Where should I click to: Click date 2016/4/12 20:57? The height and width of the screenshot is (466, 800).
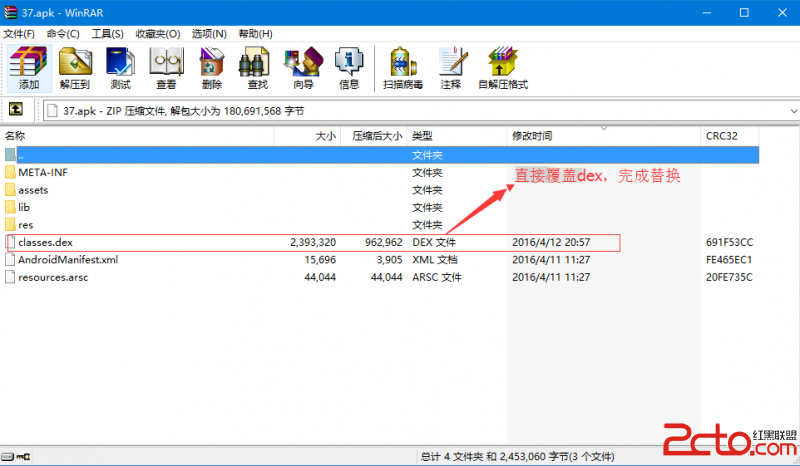click(x=551, y=242)
